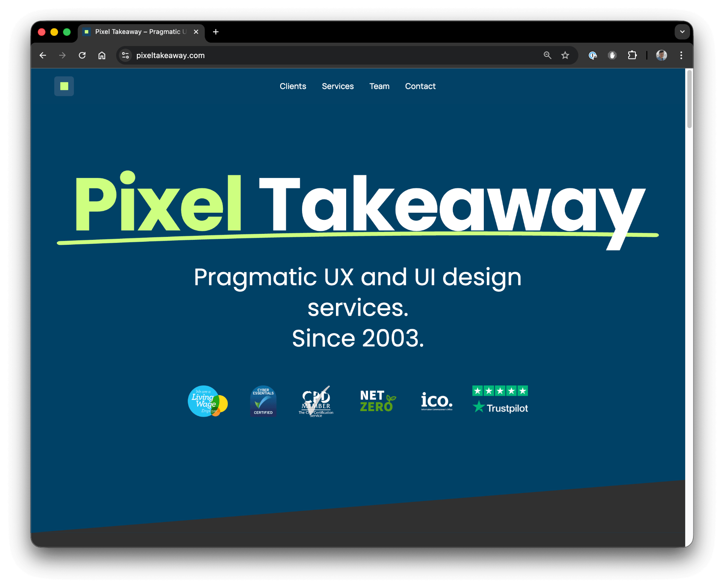Viewport: 724px width, 588px height.
Task: Click inside the address bar
Action: click(264, 55)
